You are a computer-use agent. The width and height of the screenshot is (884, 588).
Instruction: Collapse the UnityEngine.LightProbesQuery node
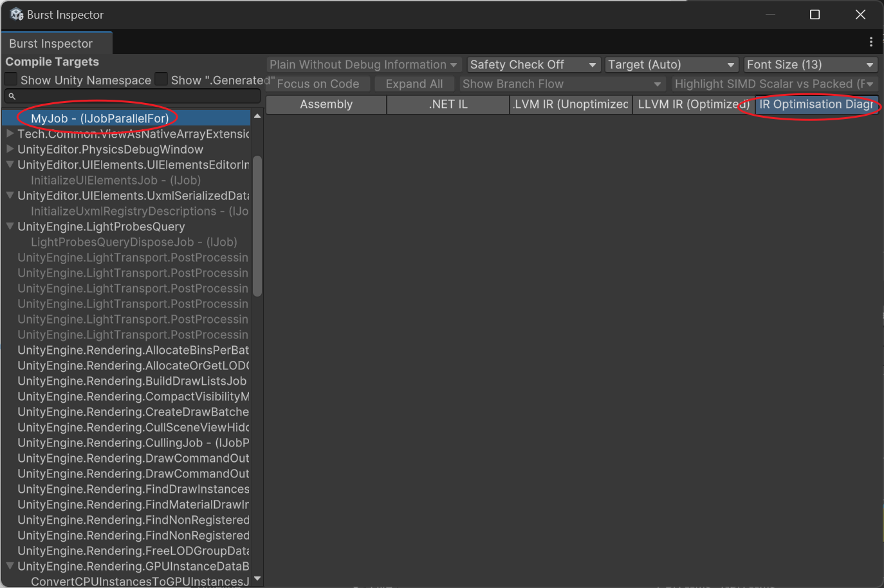(10, 226)
